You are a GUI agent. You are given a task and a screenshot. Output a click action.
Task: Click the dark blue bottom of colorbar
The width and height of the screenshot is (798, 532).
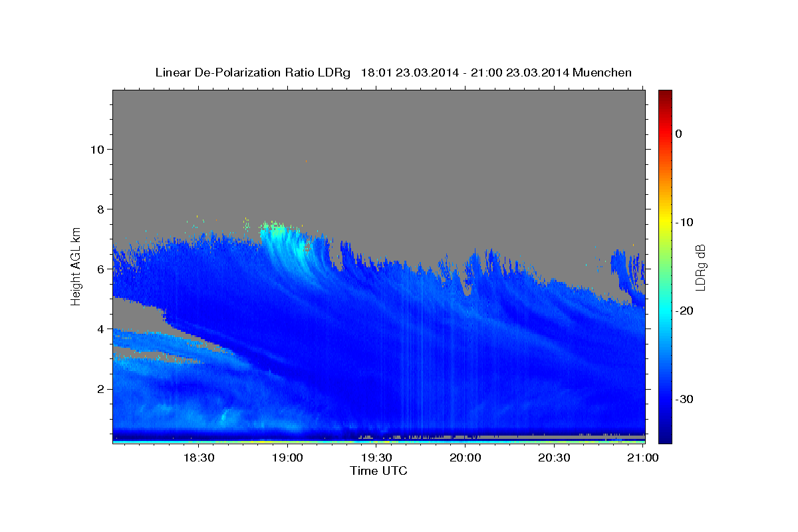665,436
